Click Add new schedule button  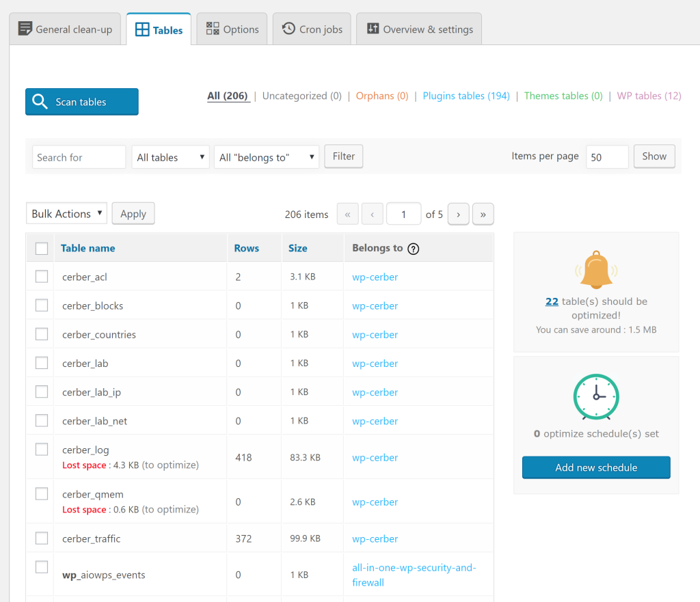point(596,467)
